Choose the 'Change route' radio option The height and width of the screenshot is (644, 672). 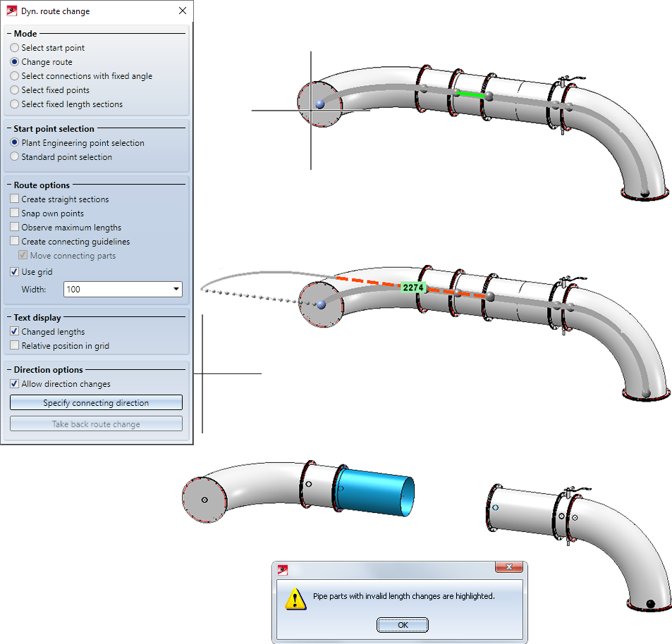[x=15, y=62]
